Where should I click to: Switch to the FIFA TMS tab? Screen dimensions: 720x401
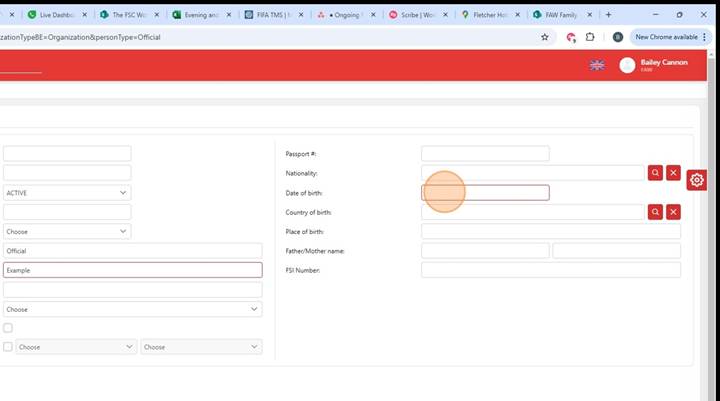pyautogui.click(x=273, y=15)
